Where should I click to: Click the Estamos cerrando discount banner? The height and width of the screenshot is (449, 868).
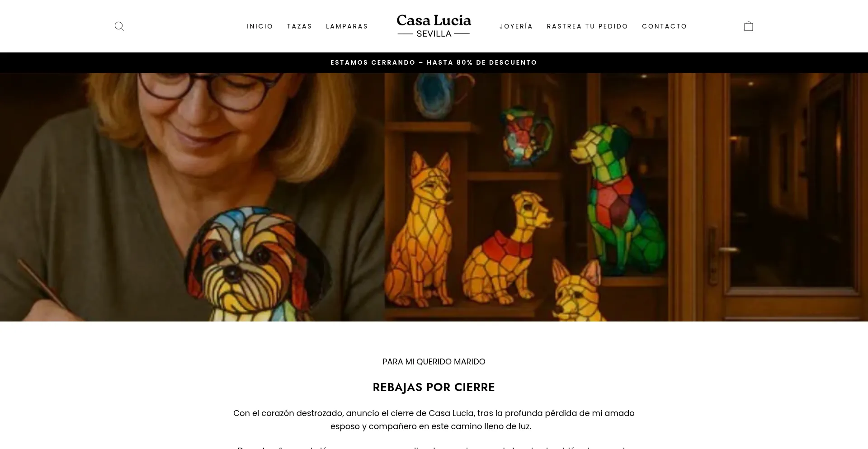coord(434,62)
